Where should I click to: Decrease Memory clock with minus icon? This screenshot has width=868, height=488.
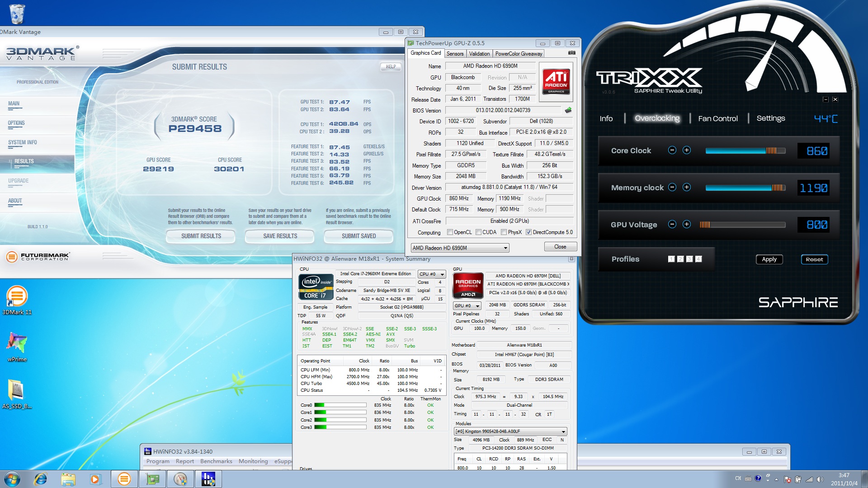tap(672, 187)
